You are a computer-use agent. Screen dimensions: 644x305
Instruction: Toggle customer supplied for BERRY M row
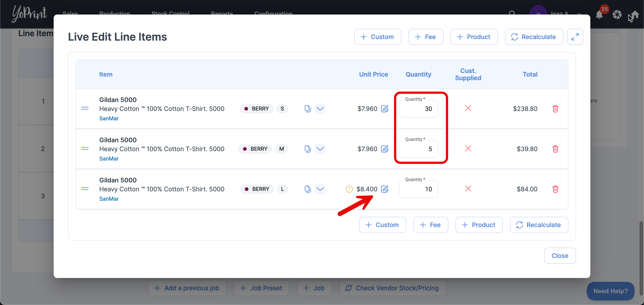[x=468, y=148]
